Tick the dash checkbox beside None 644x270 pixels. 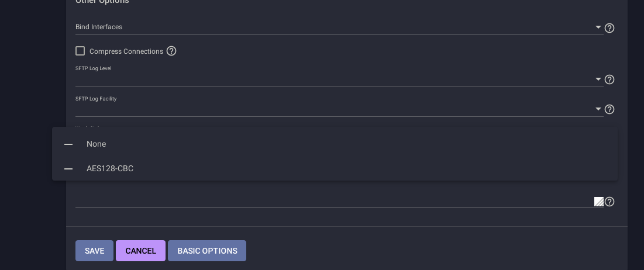pyautogui.click(x=68, y=144)
